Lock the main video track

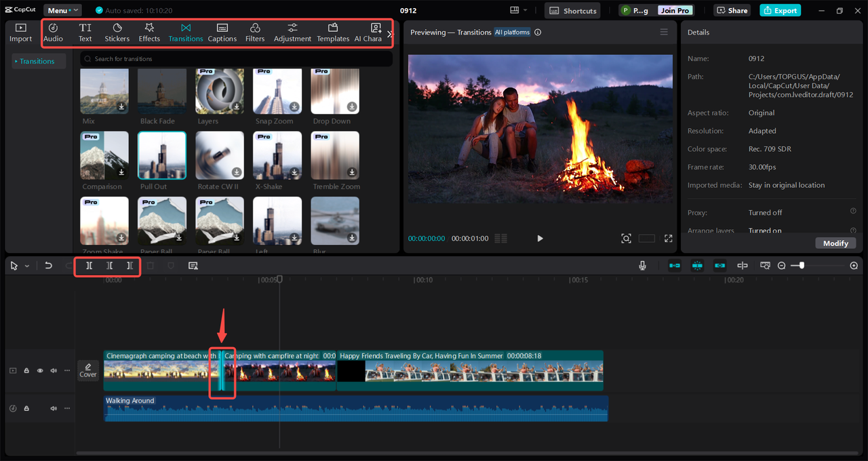(x=26, y=371)
